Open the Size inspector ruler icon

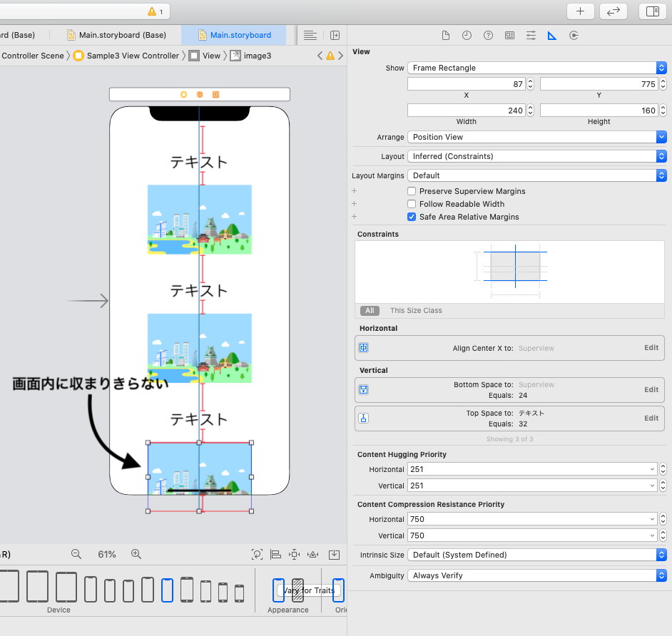tap(552, 36)
